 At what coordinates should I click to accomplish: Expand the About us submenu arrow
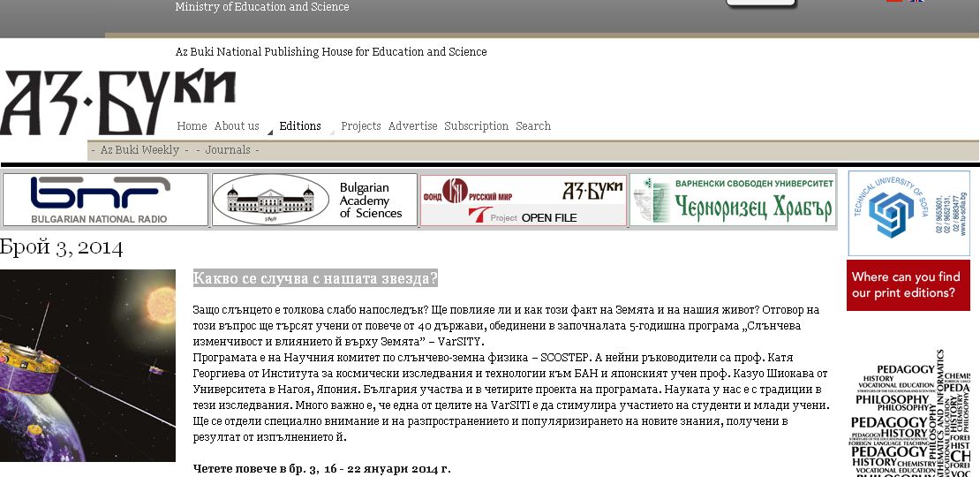270,132
